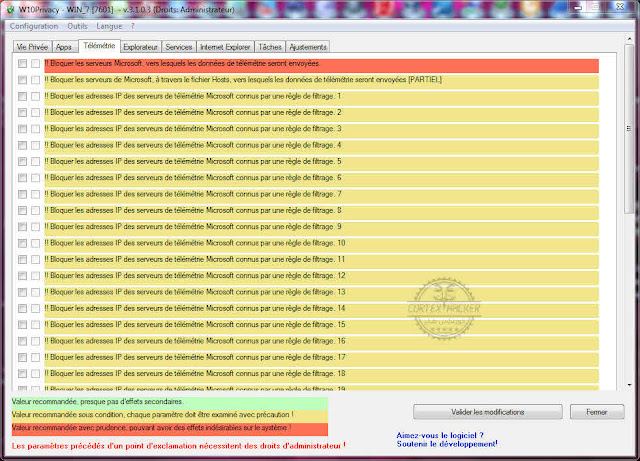The height and width of the screenshot is (461, 640).
Task: Open the 'Soutenir le développement!' link
Action: point(447,444)
